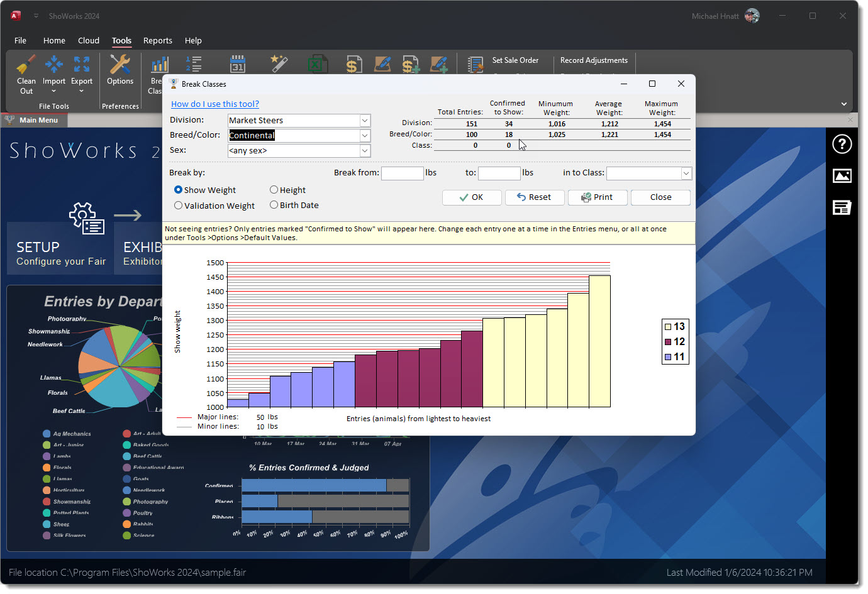Click the Reset button
This screenshot has width=868, height=594.
pos(535,197)
